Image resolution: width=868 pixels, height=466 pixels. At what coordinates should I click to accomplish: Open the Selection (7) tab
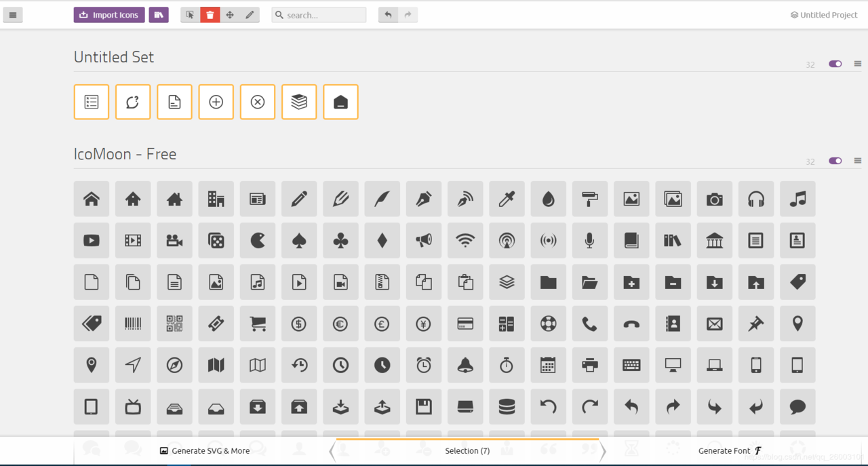click(467, 451)
